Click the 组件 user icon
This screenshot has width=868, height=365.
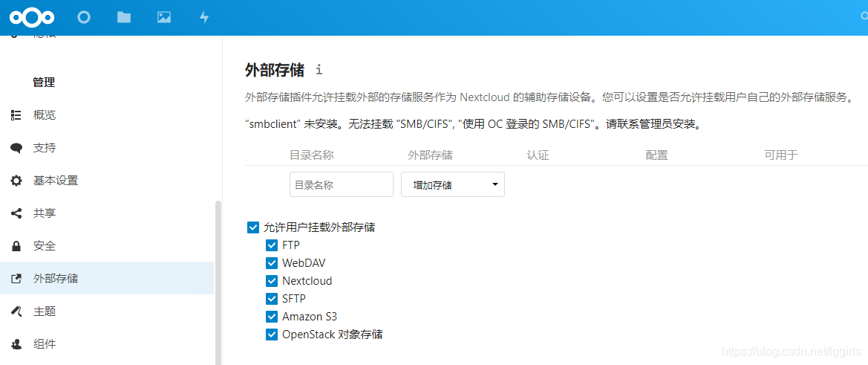(x=16, y=344)
